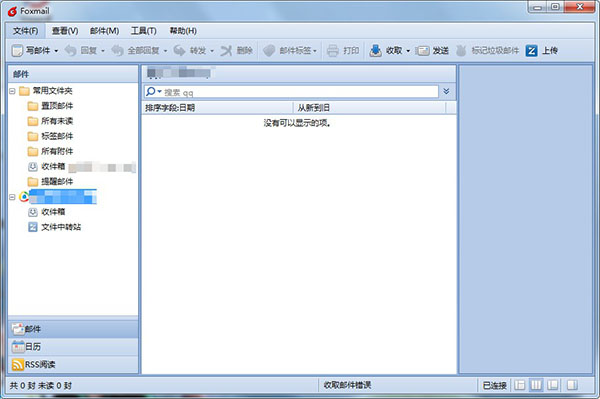Open the Compose mail dropdown arrow
This screenshot has width=600, height=399.
click(56, 51)
